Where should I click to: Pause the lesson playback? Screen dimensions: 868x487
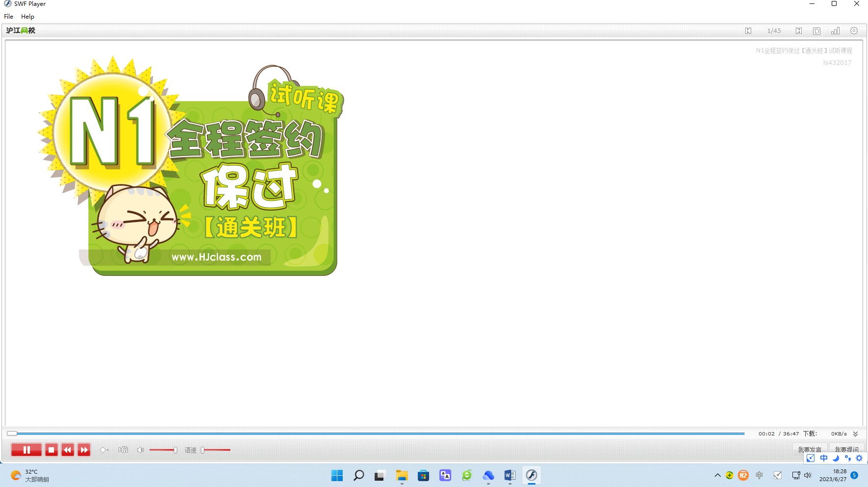tap(27, 450)
